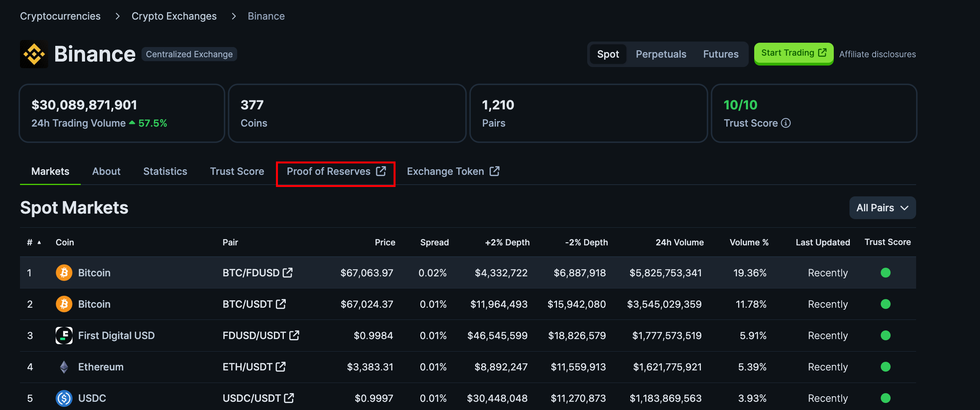Click Bitcoin icon in BTC/USDT row
The height and width of the screenshot is (410, 980).
coord(64,304)
